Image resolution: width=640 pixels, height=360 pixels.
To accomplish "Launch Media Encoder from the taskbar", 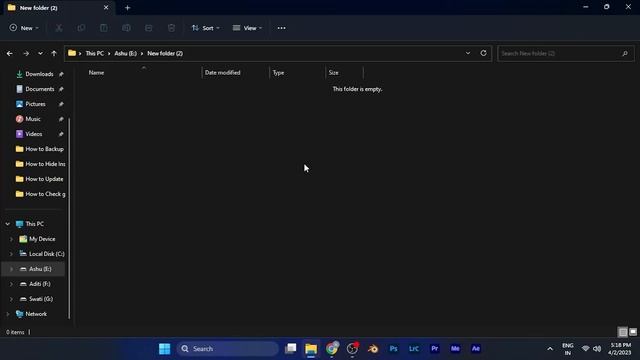I will pyautogui.click(x=455, y=349).
